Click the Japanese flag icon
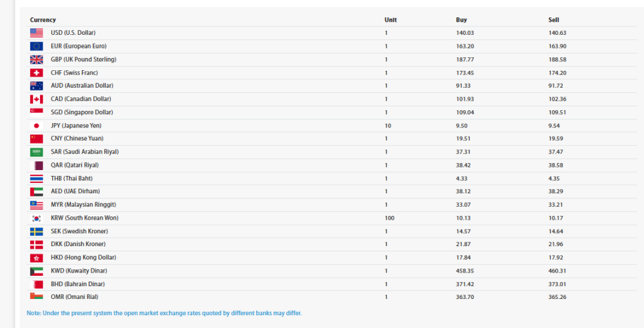The width and height of the screenshot is (644, 328). [36, 126]
